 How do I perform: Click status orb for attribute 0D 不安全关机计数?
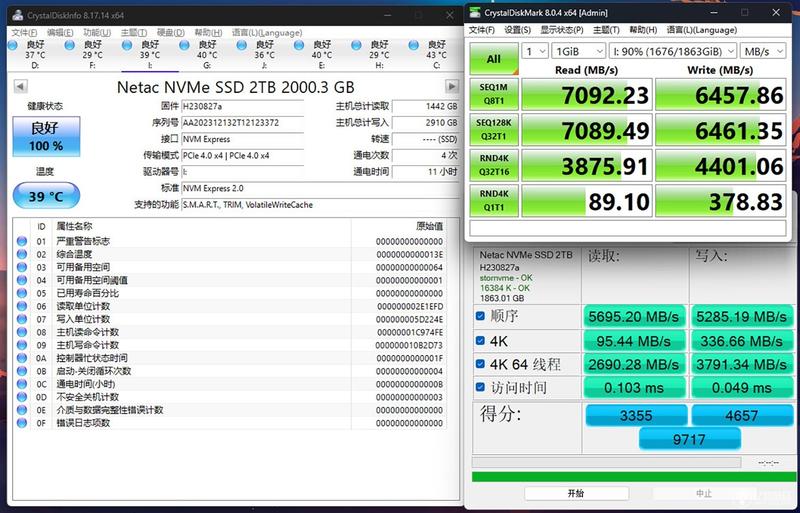coord(22,397)
